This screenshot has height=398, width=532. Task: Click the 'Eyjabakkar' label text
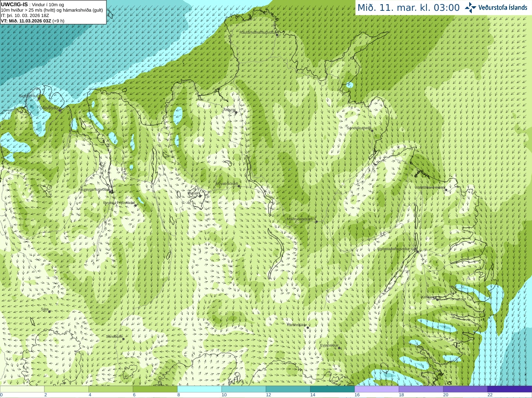click(x=330, y=345)
